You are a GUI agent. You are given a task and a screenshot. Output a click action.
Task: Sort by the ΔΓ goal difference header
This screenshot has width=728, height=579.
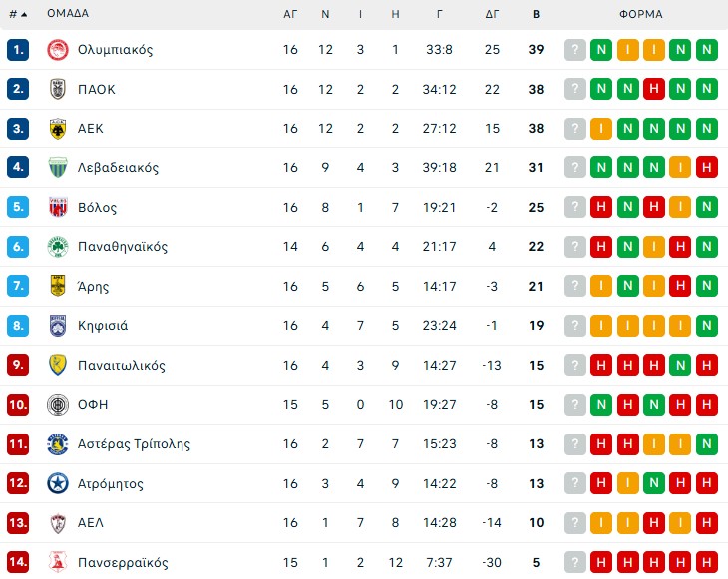pyautogui.click(x=492, y=14)
